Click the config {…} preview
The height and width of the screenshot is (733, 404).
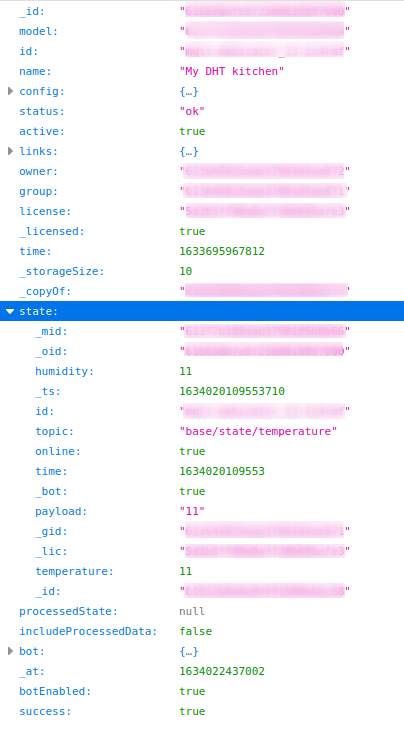[x=189, y=91]
